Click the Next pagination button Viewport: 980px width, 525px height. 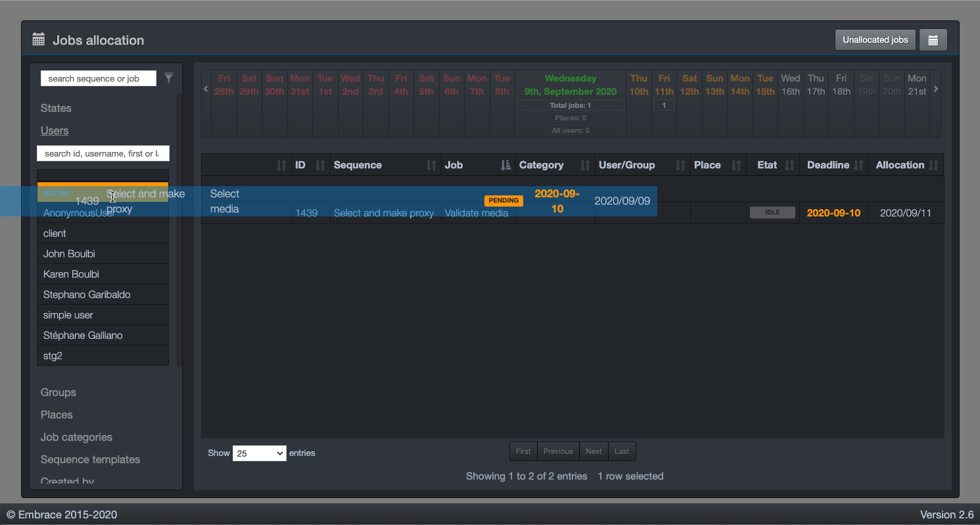594,451
